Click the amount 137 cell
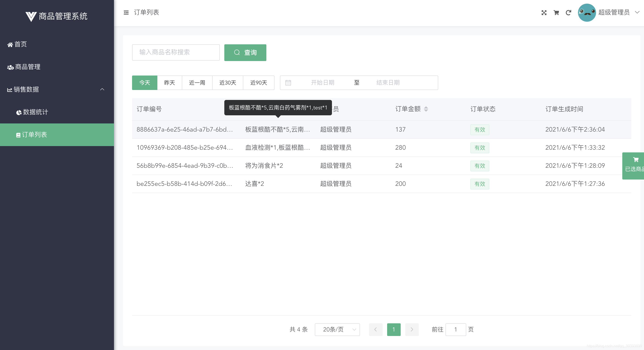The height and width of the screenshot is (350, 644). [400, 129]
